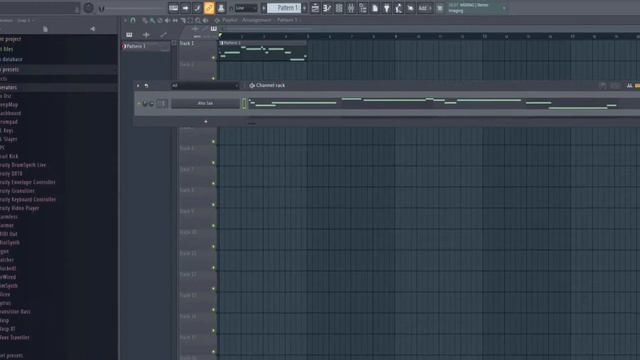Select the playlist Mute tool
Viewport: 640px width, 360px height.
pos(167,20)
